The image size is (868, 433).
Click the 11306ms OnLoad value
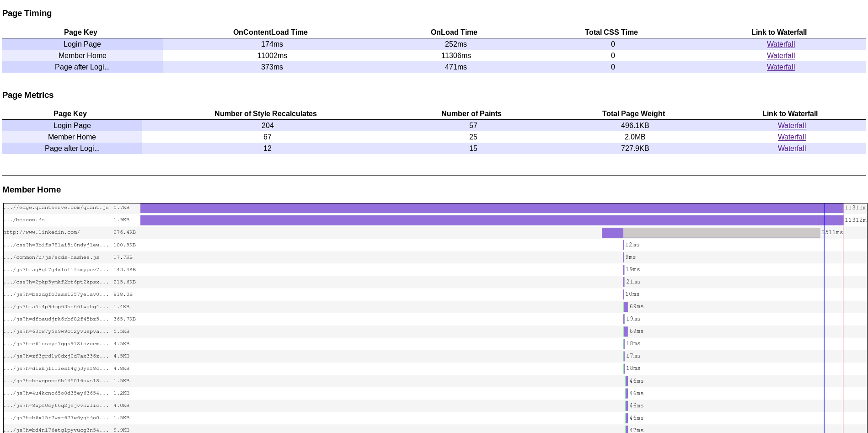pyautogui.click(x=456, y=56)
